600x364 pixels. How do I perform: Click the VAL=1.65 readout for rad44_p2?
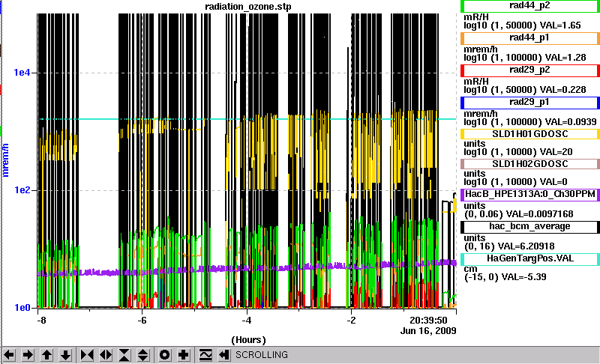(560, 25)
